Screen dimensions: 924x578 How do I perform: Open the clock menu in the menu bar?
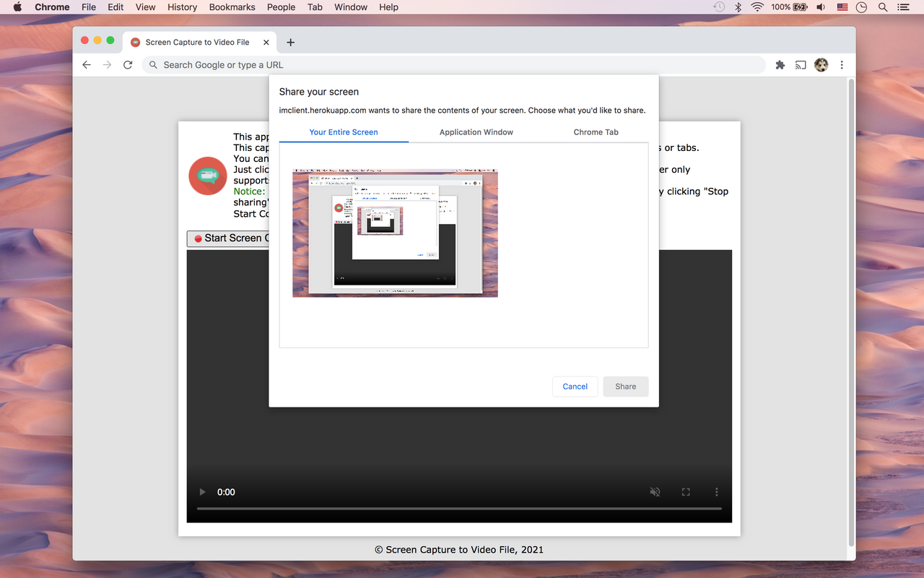pos(861,7)
